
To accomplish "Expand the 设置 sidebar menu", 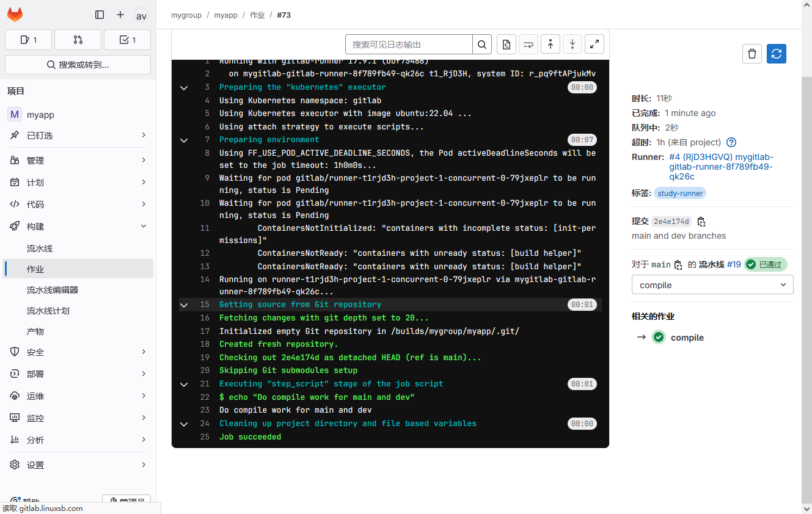I will pos(78,465).
